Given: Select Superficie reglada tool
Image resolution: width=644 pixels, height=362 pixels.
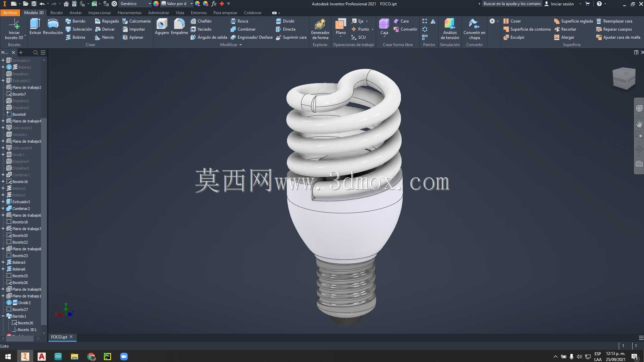Looking at the screenshot, I should click(573, 21).
